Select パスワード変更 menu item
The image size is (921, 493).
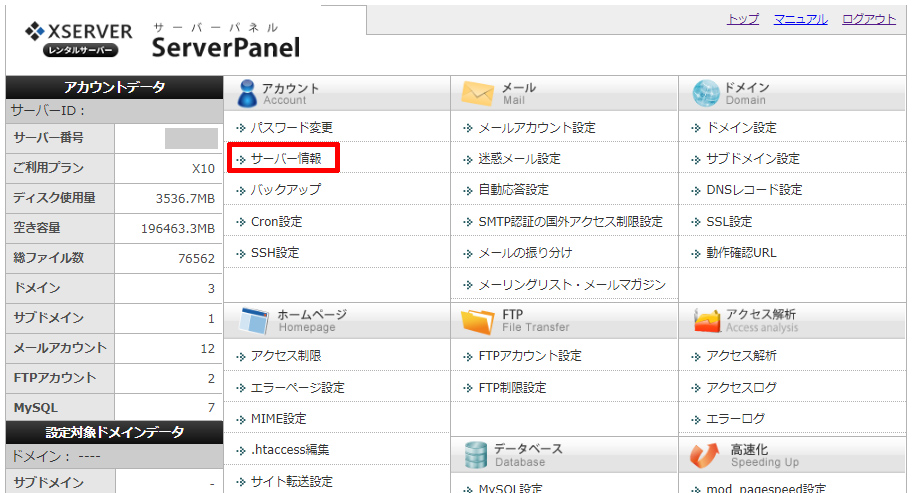tap(291, 128)
